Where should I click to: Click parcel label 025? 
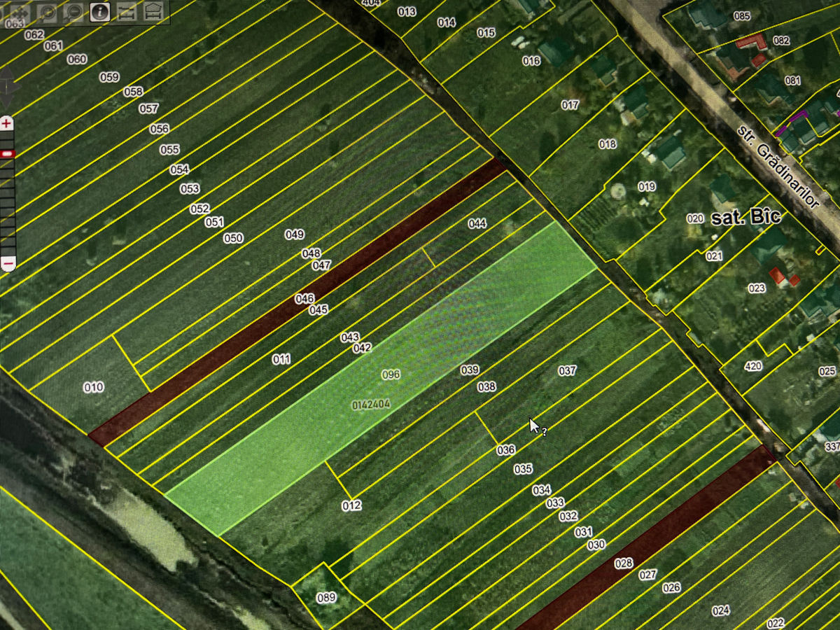pos(828,371)
